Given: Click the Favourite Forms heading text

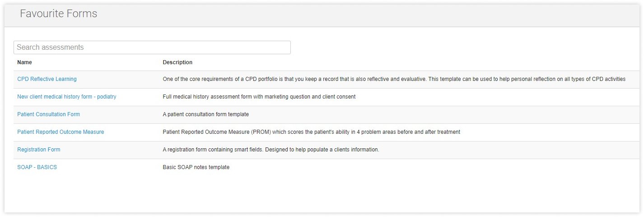Looking at the screenshot, I should pyautogui.click(x=58, y=14).
